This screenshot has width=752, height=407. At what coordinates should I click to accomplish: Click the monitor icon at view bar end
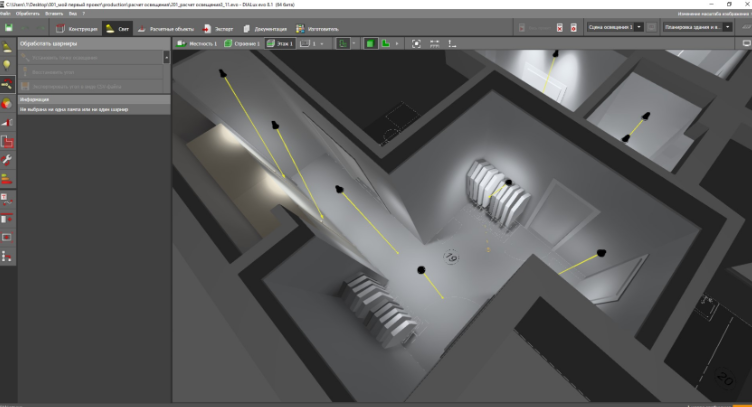click(746, 44)
